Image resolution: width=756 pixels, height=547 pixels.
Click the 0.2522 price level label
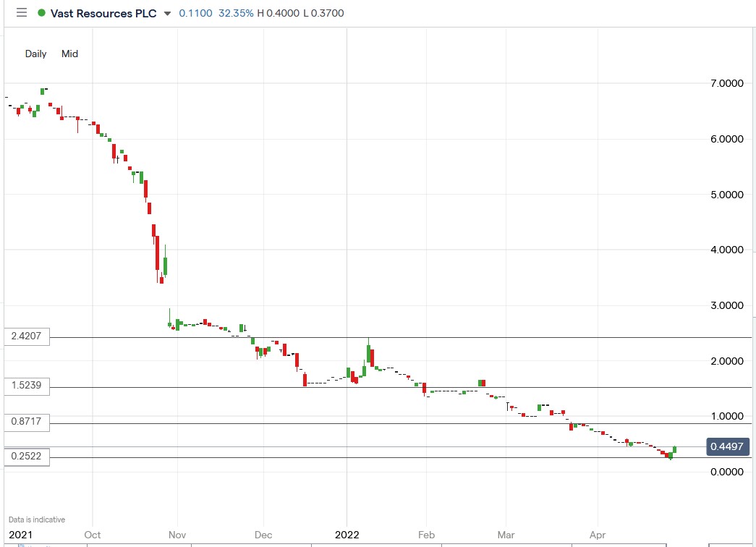(x=25, y=457)
